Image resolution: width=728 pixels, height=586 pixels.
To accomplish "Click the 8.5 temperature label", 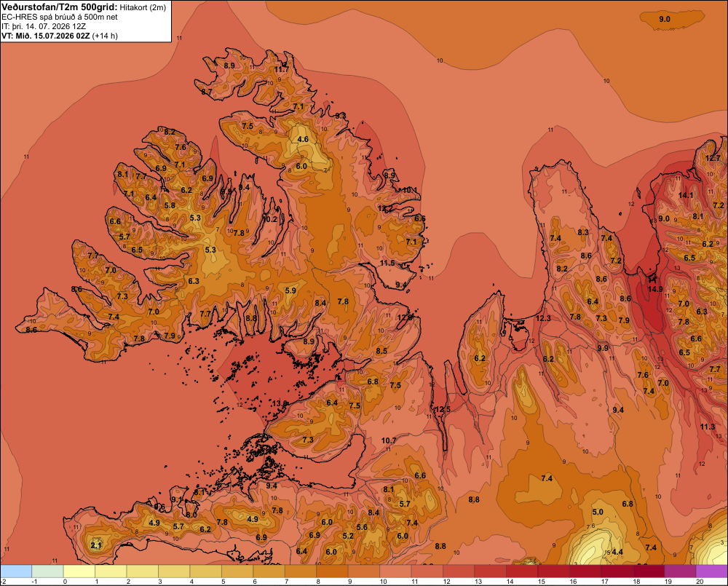I will (381, 351).
